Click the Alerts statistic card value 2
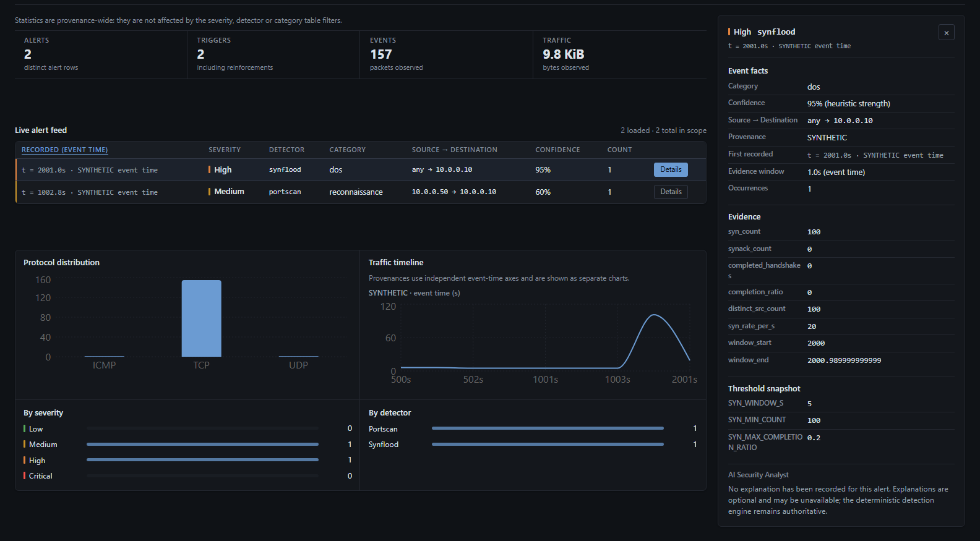The height and width of the screenshot is (541, 980). point(28,54)
